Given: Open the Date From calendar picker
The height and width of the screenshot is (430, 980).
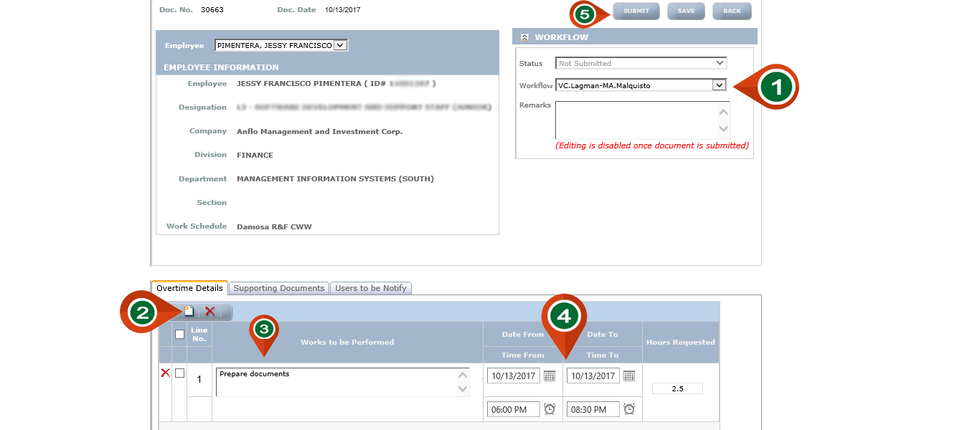Looking at the screenshot, I should (550, 376).
